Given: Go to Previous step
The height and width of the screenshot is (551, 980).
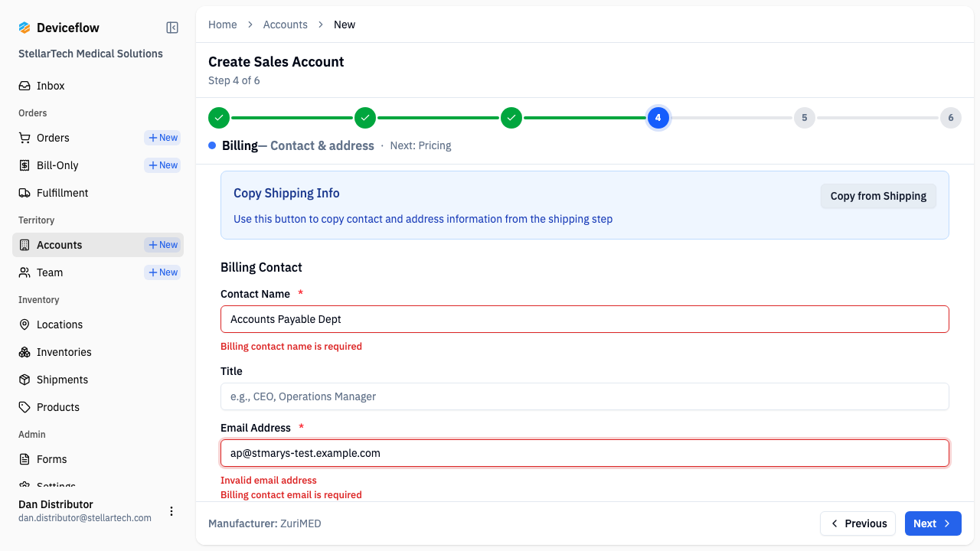Looking at the screenshot, I should (857, 523).
